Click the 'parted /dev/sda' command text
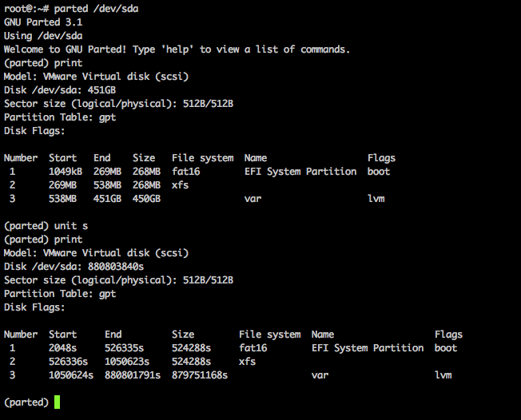Viewport: 521px width, 420px height. (97, 9)
